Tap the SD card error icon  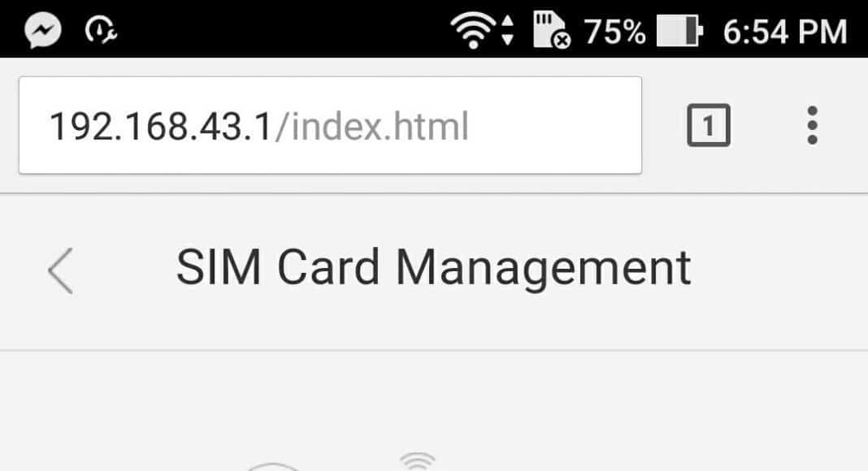coord(551,30)
